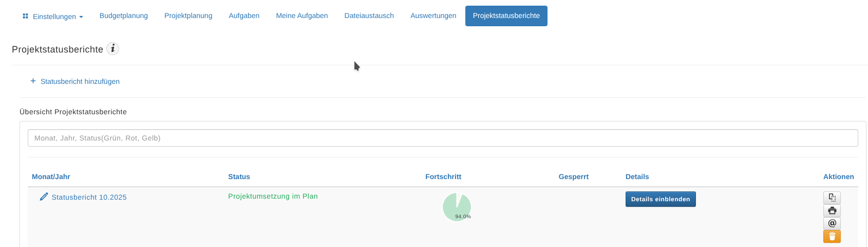Click the 94.0% progress pie chart
The width and height of the screenshot is (868, 247).
457,207
